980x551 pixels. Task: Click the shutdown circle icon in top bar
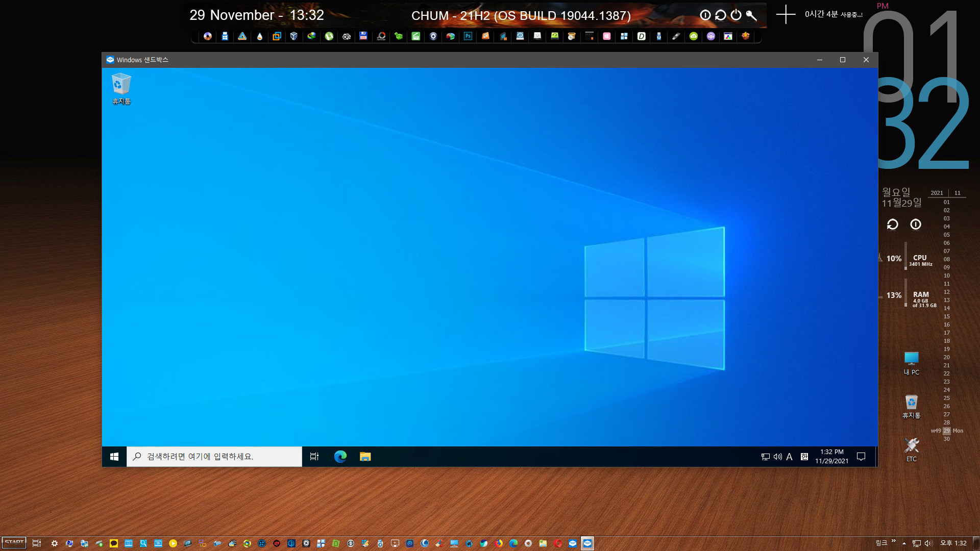point(705,15)
